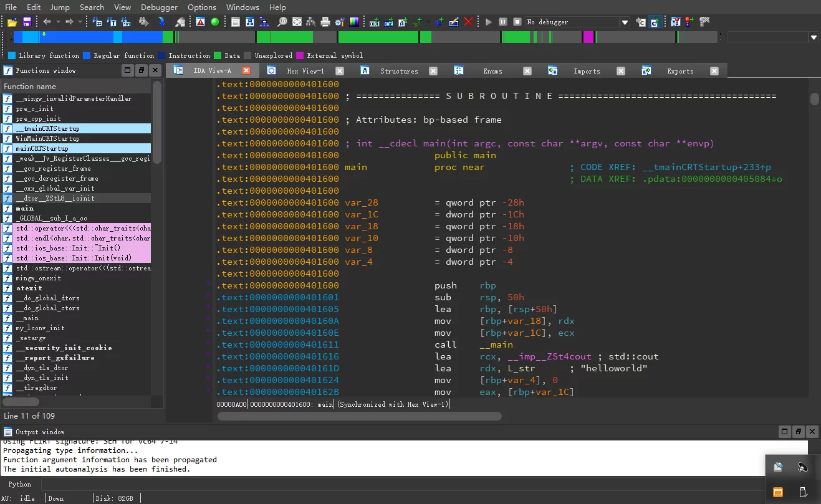Click the blue down-arrow jump icon
Image resolution: width=821 pixels, height=504 pixels.
pyautogui.click(x=161, y=22)
